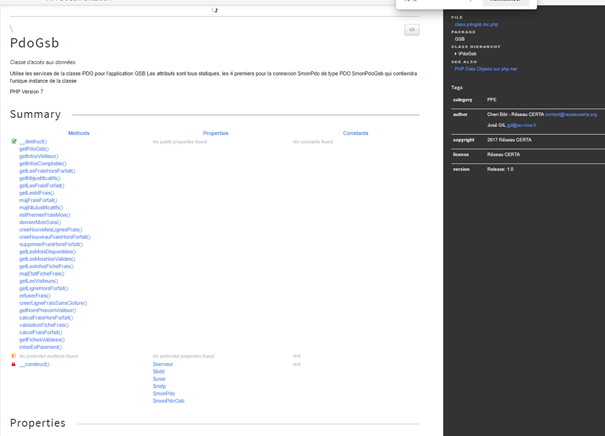Open the getLesFraisForfait() method
Viewport: 605px width, 436px height.
click(x=41, y=186)
